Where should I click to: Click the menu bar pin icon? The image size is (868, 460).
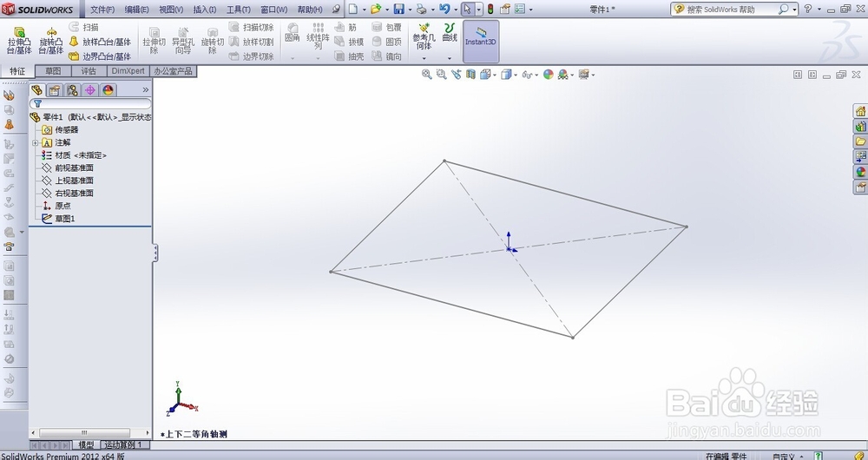click(336, 10)
